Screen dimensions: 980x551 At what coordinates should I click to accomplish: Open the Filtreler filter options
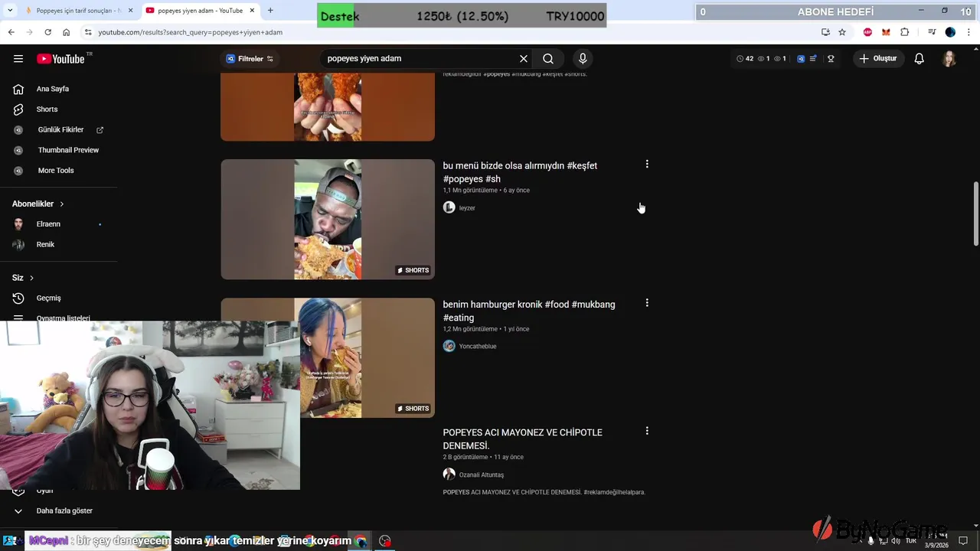(x=250, y=59)
